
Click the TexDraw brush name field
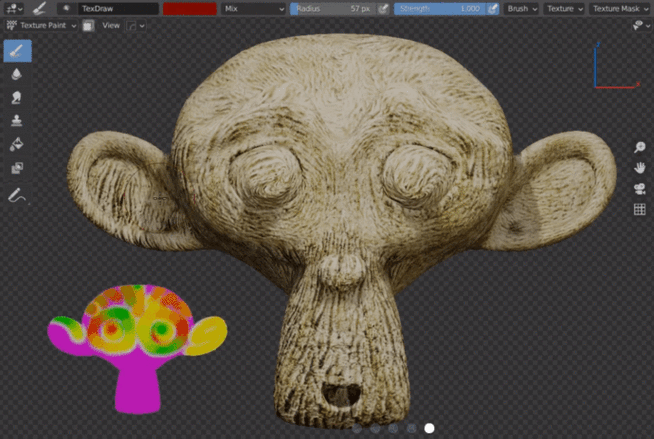118,8
